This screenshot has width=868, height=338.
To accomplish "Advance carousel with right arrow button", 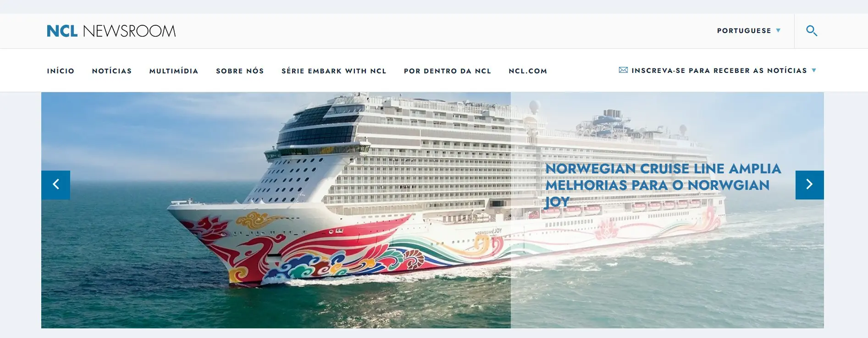I will click(x=809, y=185).
